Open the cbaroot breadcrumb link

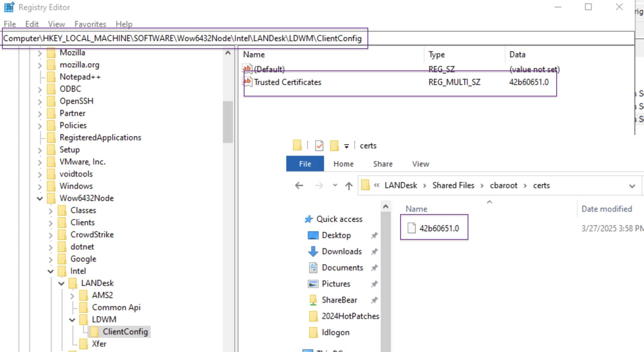503,185
